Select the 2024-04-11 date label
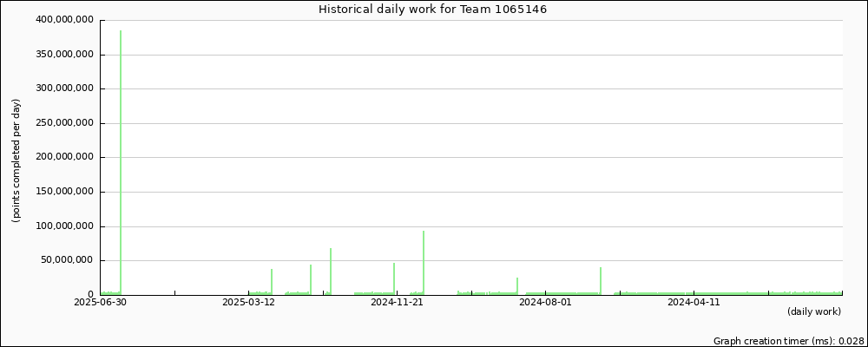This screenshot has width=868, height=347. [694, 302]
